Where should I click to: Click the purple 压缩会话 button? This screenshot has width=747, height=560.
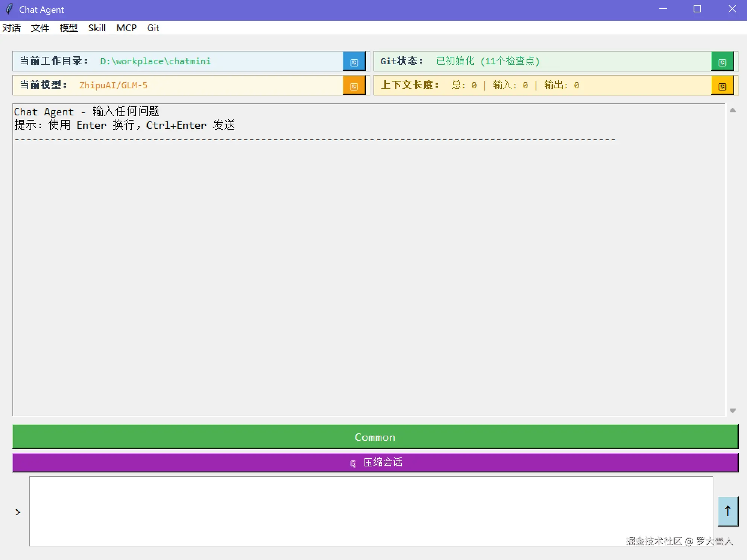pos(375,462)
